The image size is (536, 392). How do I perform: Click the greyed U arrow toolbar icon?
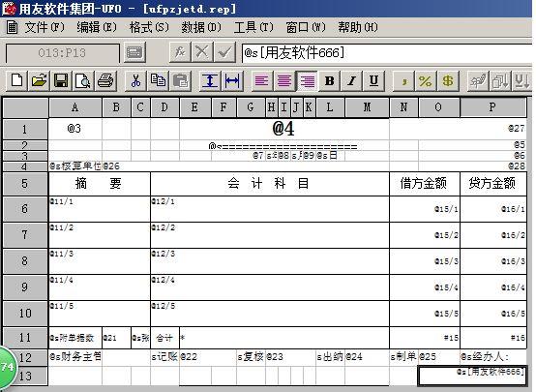(522, 81)
